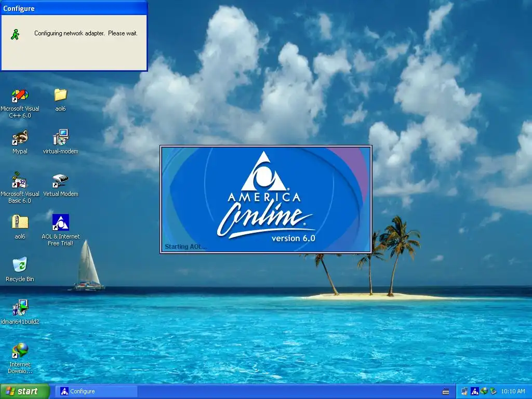The height and width of the screenshot is (399, 532).
Task: Click the 10:10 AM system clock
Action: (x=513, y=391)
